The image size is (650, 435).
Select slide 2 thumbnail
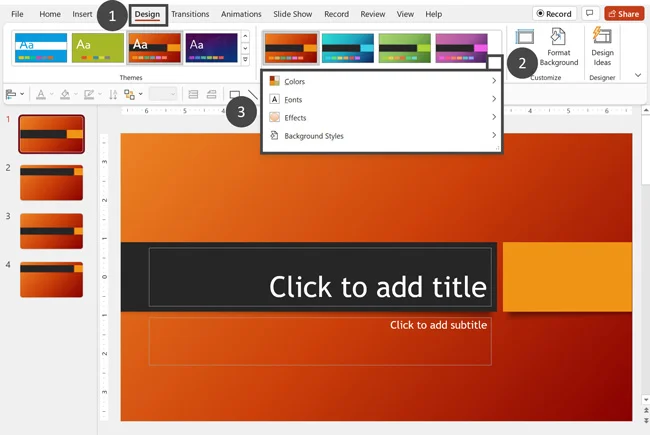[51, 182]
